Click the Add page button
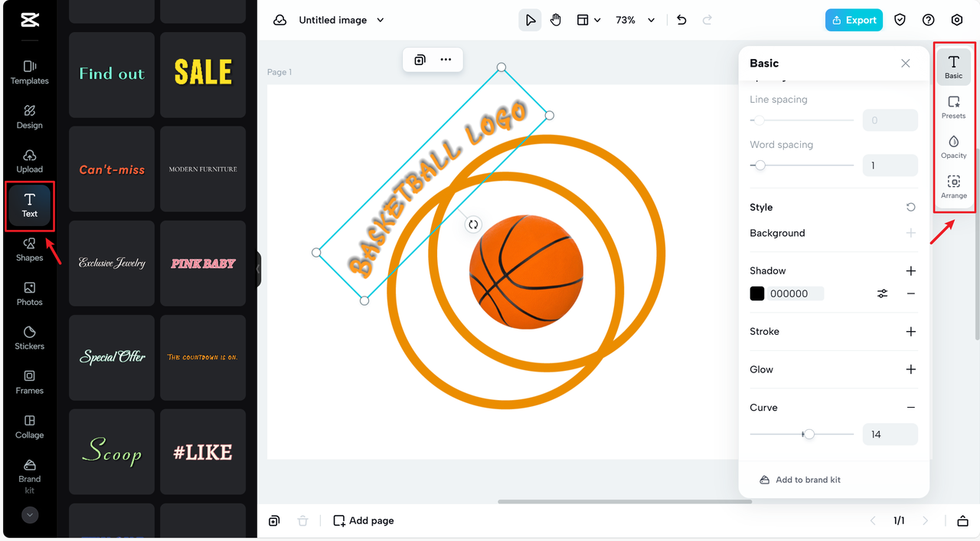 (364, 521)
